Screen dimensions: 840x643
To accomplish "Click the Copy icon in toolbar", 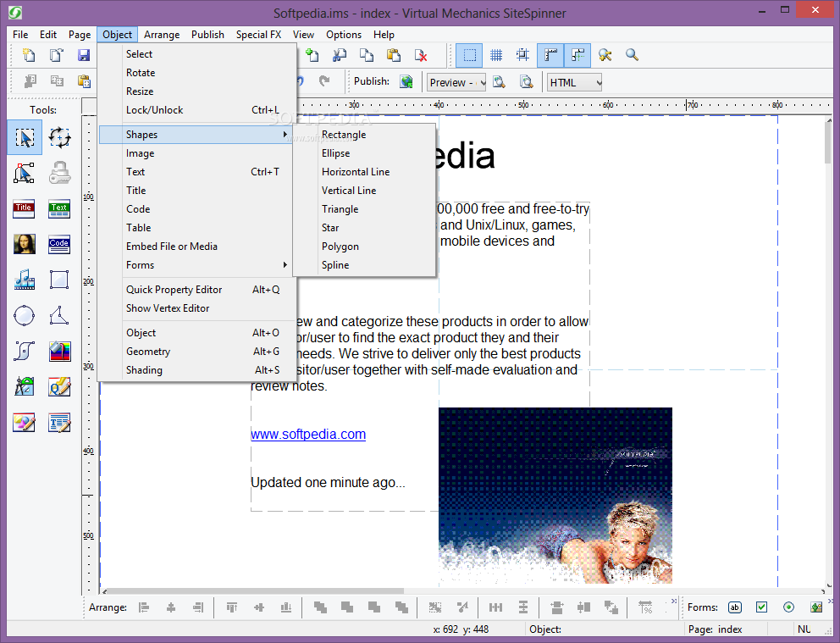I will [367, 55].
